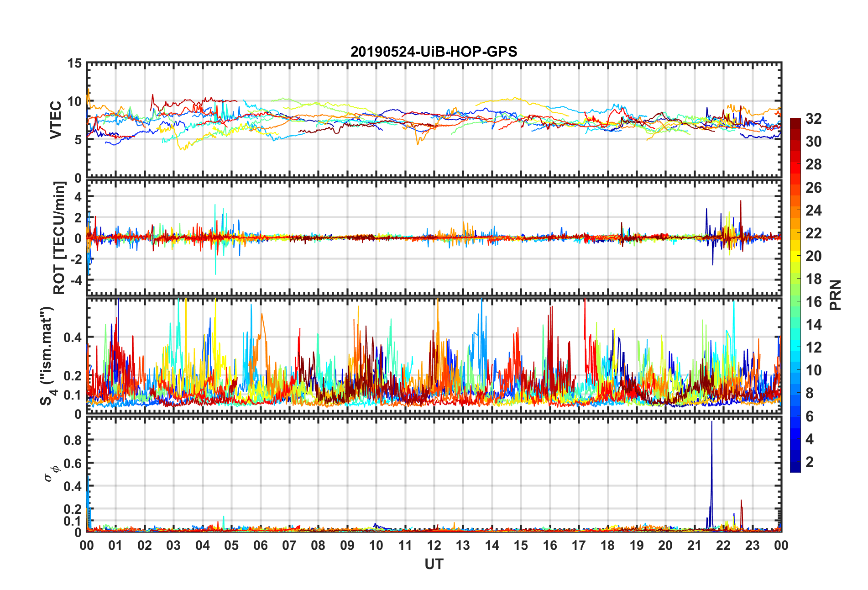The image size is (868, 590).
Task: Pick the green PRN 16 colorbar segment
Action: (795, 301)
